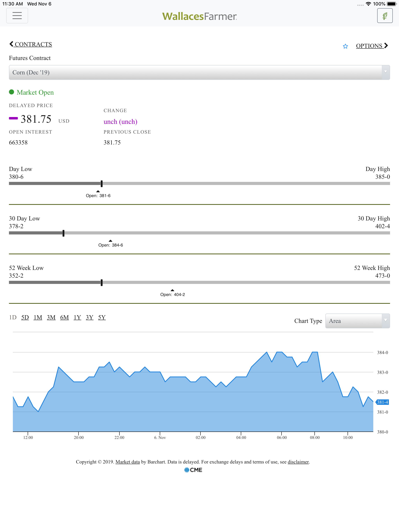Open the Chart Type Area dropdown
Viewport: 399px width, 532px height.
(x=357, y=321)
